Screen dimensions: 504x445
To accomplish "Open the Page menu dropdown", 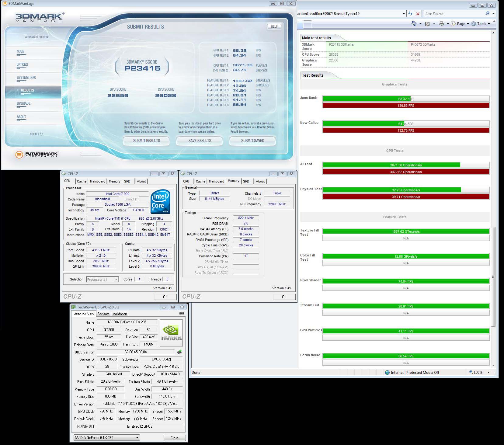I will pyautogui.click(x=468, y=24).
